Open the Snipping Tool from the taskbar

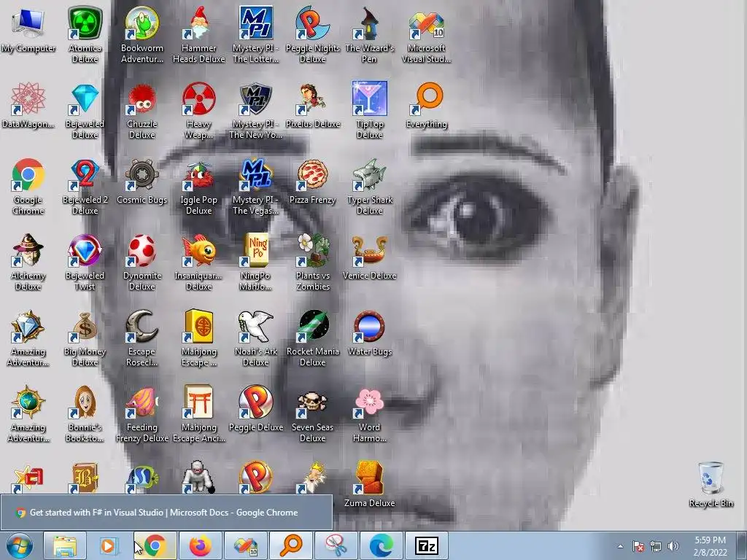click(x=336, y=545)
